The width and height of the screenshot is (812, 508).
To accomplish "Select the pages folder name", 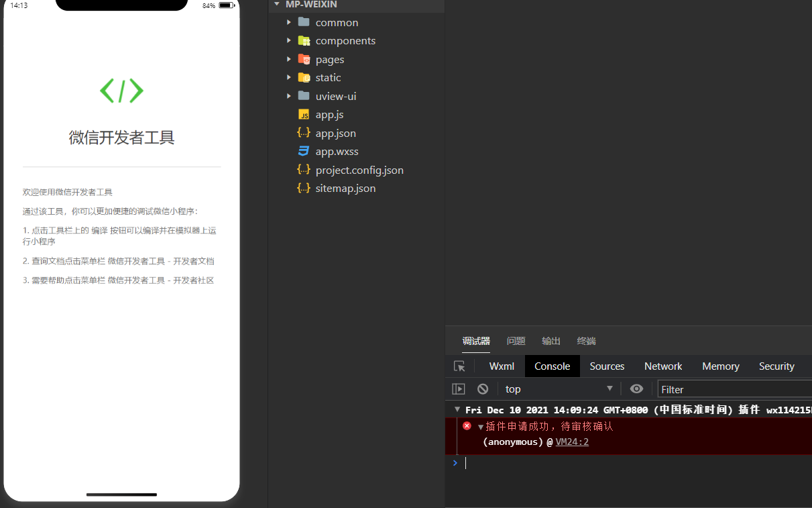I will (330, 59).
